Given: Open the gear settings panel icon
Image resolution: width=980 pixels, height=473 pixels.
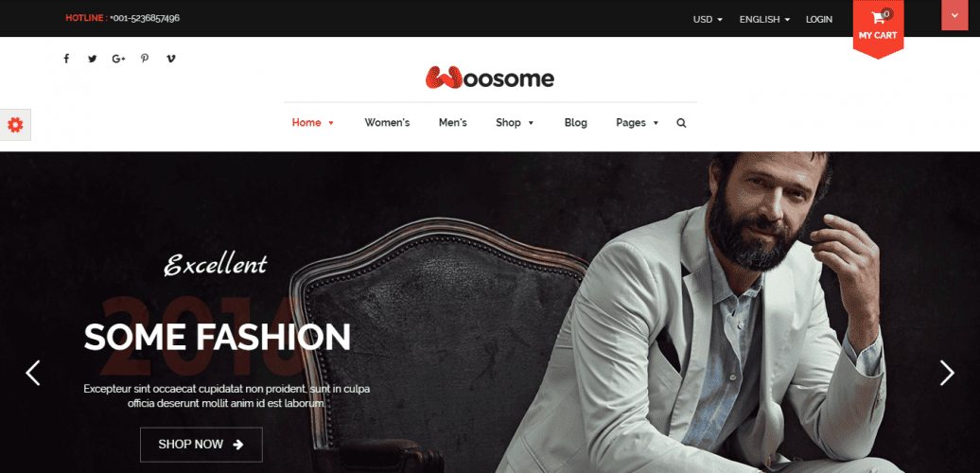Looking at the screenshot, I should [15, 125].
